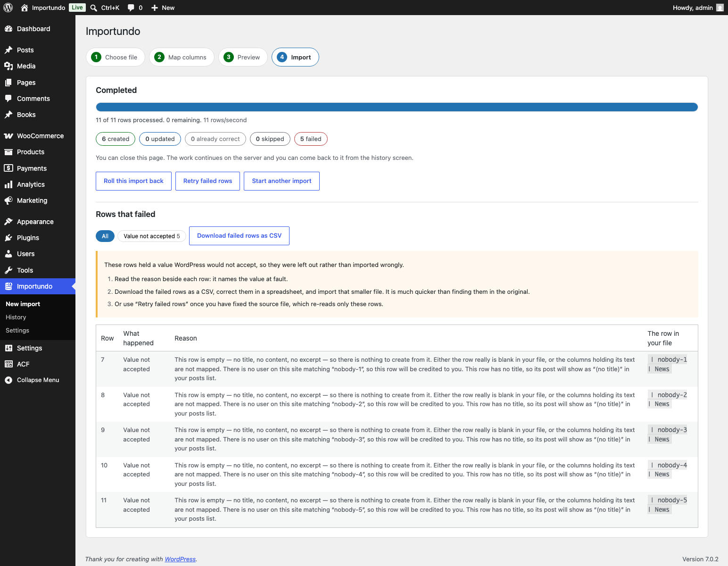The image size is (728, 566).
Task: Click the Analytics bar chart icon
Action: (8, 184)
